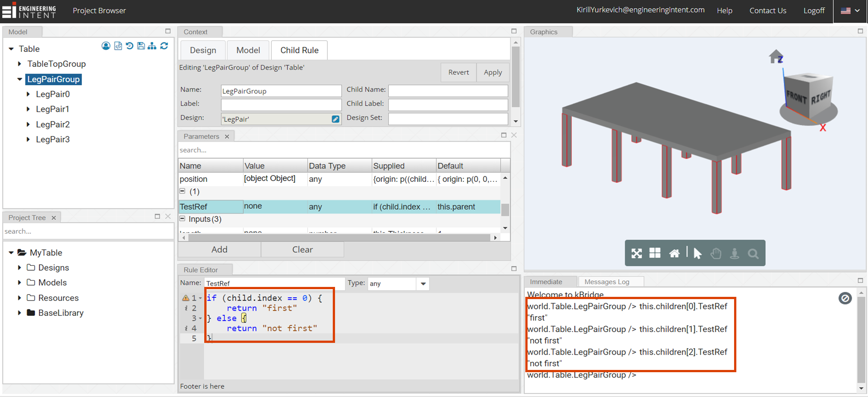Expand the Designs folder
The width and height of the screenshot is (868, 397).
pos(19,268)
